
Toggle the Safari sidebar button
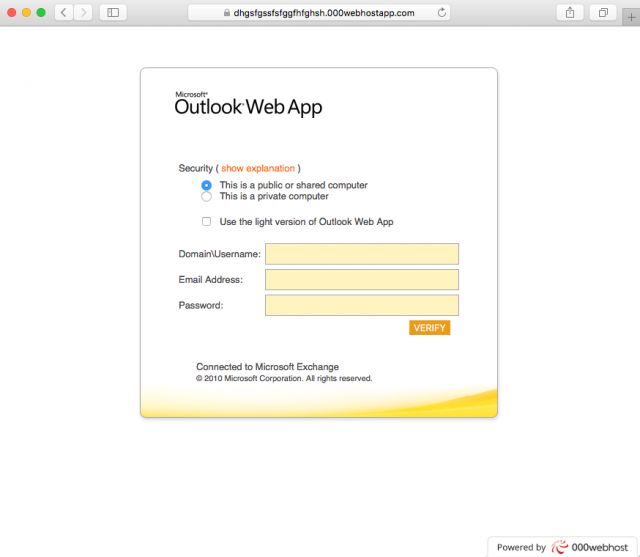click(x=113, y=13)
